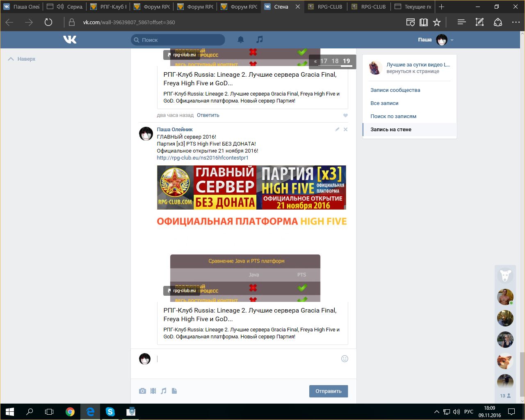
Task: Open the VK dog chat icon
Action: coord(505,275)
